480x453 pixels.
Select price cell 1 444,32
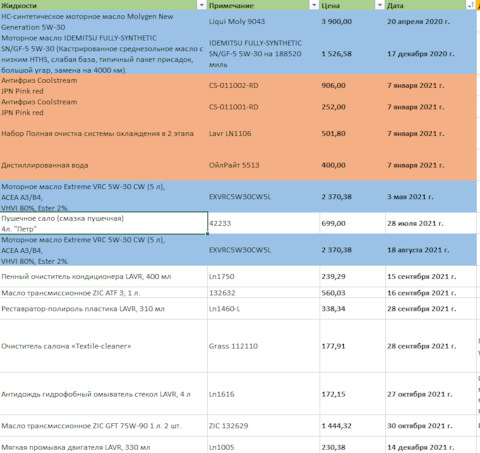[352, 426]
